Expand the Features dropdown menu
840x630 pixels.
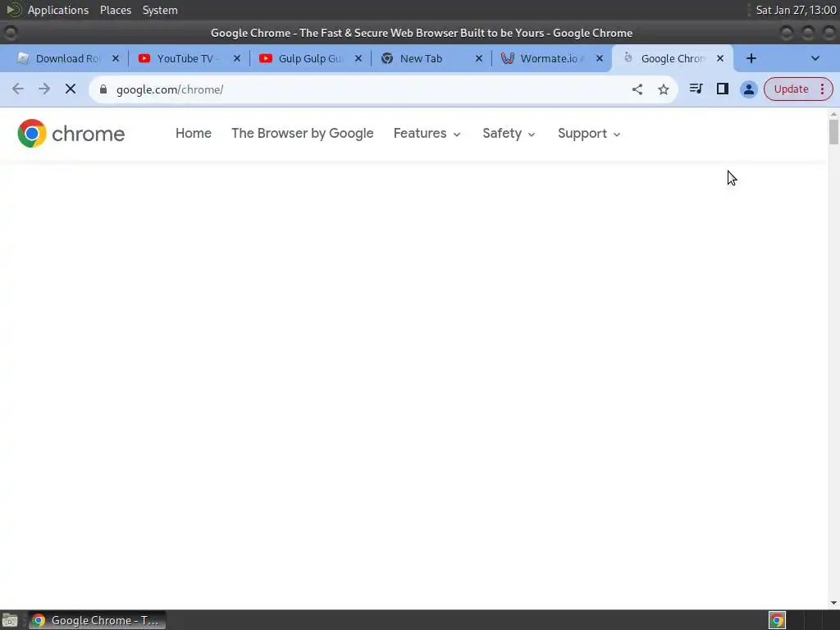click(427, 134)
